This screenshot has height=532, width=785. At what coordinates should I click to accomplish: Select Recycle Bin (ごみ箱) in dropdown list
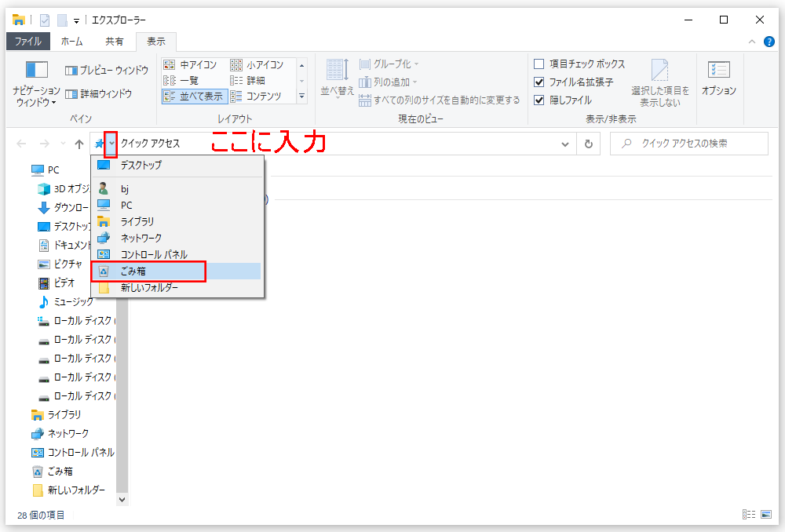click(133, 271)
